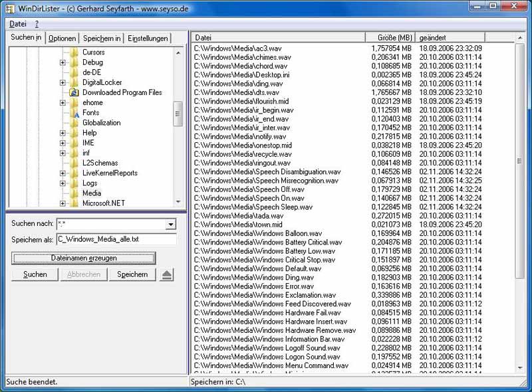Select the Downloaded Program Files folder icon
532x392 pixels.
pyautogui.click(x=74, y=92)
